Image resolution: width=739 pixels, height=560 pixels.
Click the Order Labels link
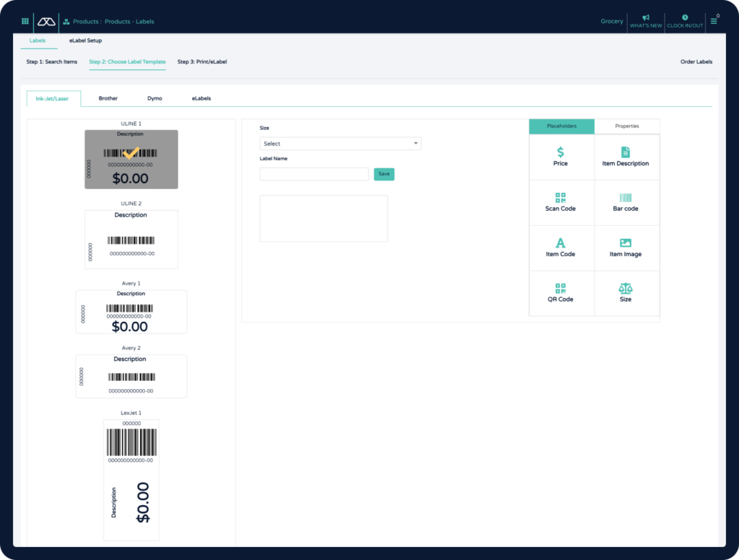696,62
